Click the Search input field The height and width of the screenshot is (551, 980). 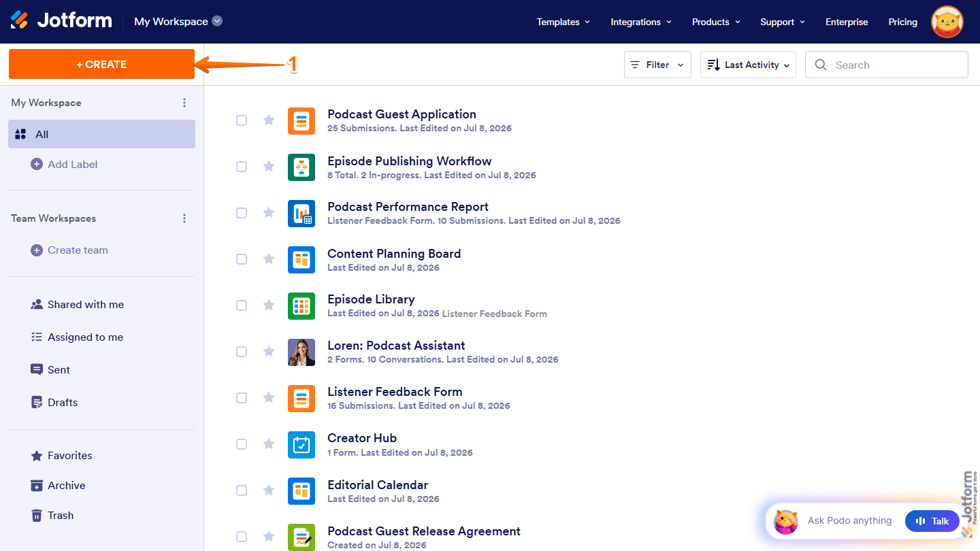[887, 65]
